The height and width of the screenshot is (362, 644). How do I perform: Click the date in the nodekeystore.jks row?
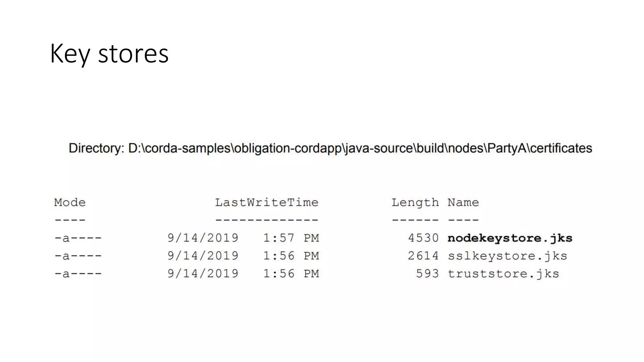point(203,238)
